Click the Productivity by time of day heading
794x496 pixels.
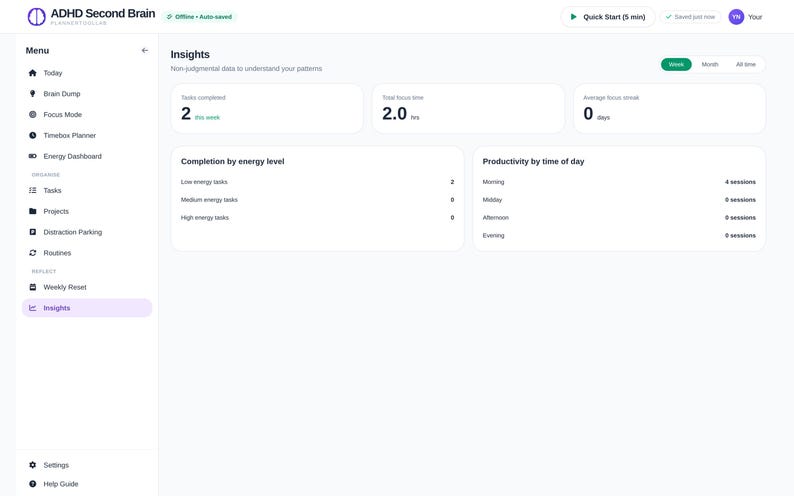point(533,161)
